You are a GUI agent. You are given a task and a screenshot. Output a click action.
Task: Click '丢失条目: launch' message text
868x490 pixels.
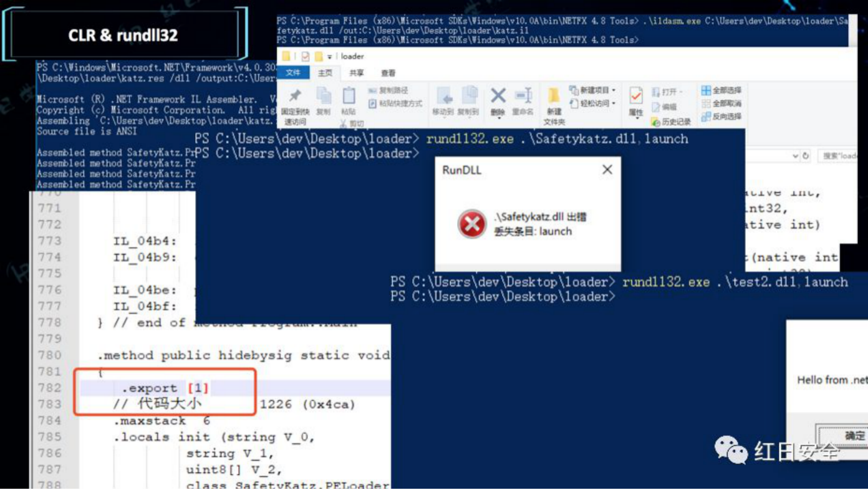tap(533, 231)
